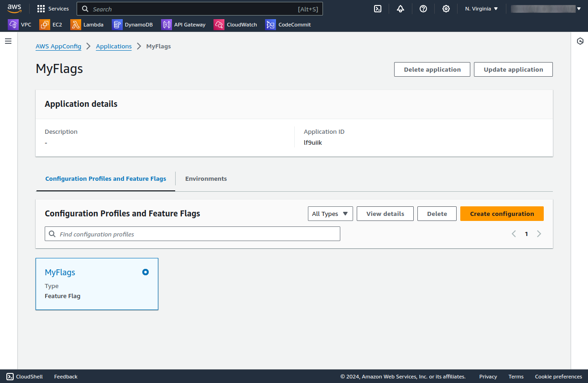The width and height of the screenshot is (588, 383).
Task: Go to AWS AppConfig breadcrumb link
Action: pos(58,46)
